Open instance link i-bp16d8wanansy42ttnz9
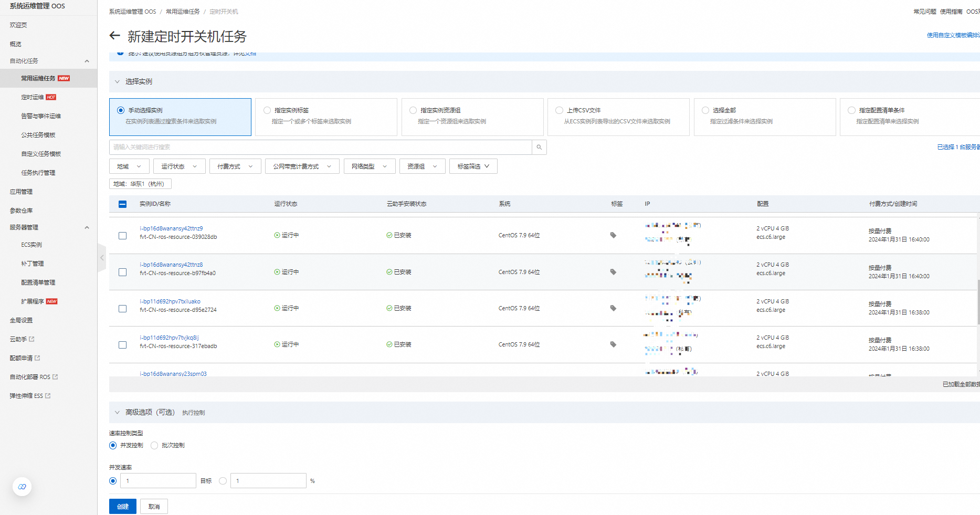 [x=171, y=228]
